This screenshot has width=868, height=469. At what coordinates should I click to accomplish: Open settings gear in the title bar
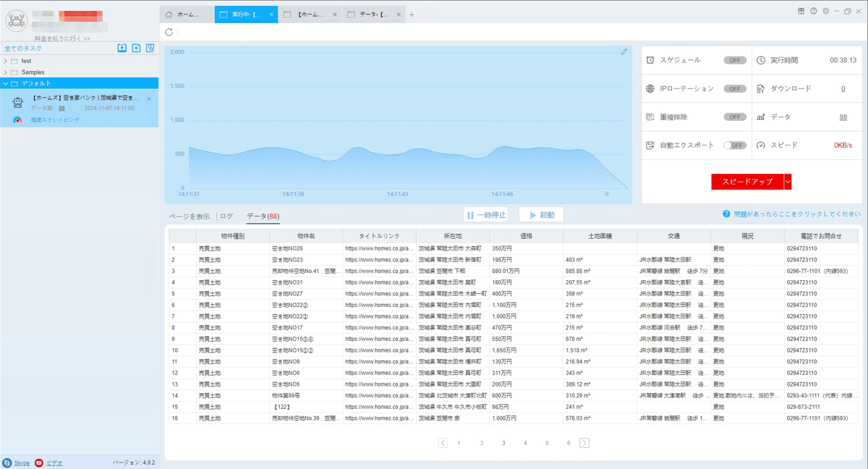tap(825, 11)
